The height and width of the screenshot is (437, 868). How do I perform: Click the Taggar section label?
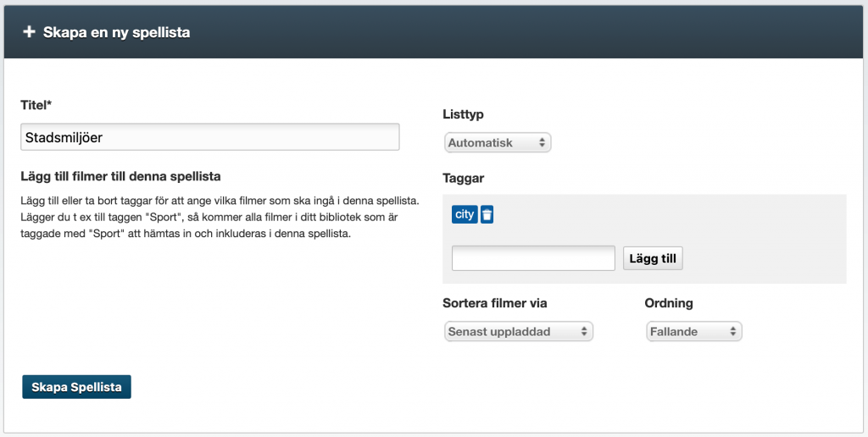tap(464, 178)
